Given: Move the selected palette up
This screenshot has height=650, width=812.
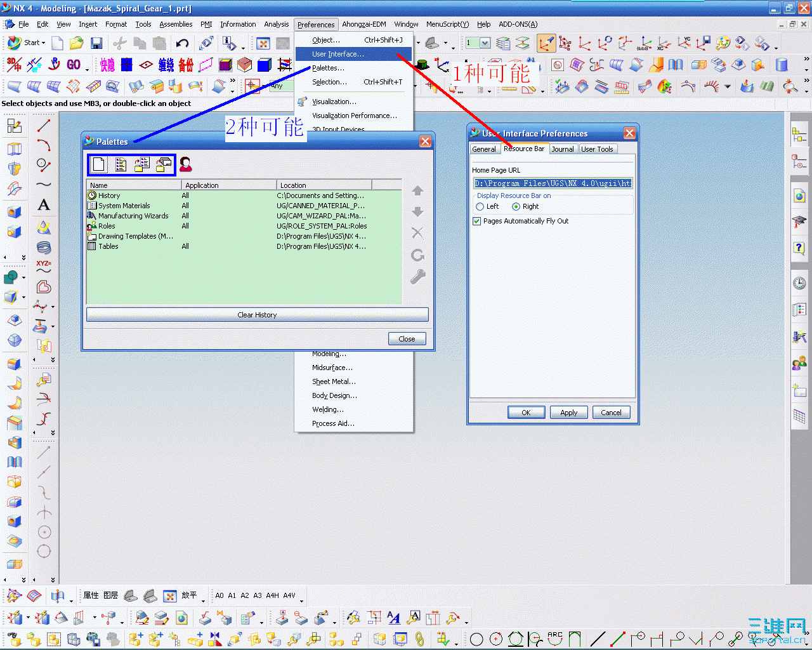Looking at the screenshot, I should pyautogui.click(x=417, y=190).
